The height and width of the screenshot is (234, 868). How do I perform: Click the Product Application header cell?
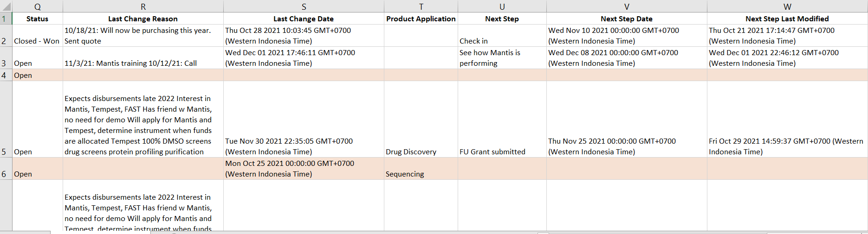point(421,19)
